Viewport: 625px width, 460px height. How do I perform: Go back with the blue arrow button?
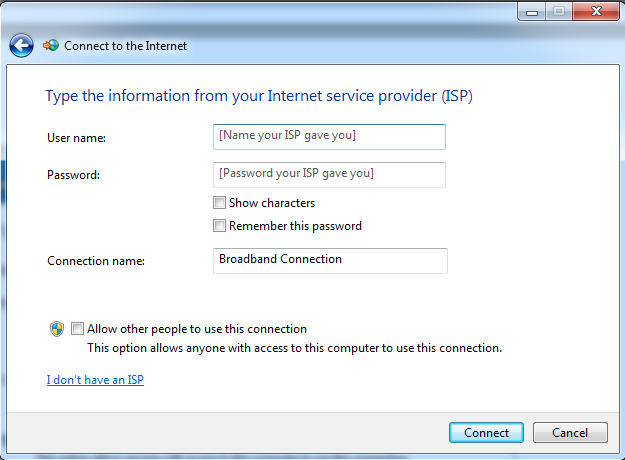pos(21,45)
